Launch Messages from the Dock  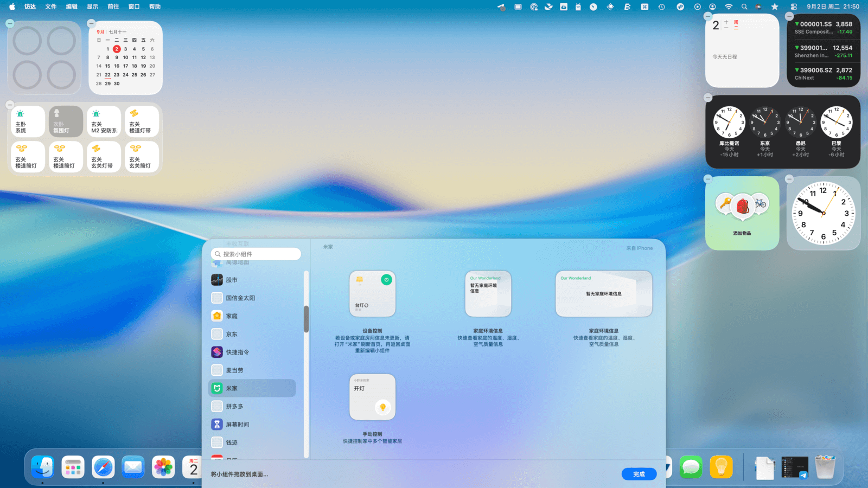point(691,467)
